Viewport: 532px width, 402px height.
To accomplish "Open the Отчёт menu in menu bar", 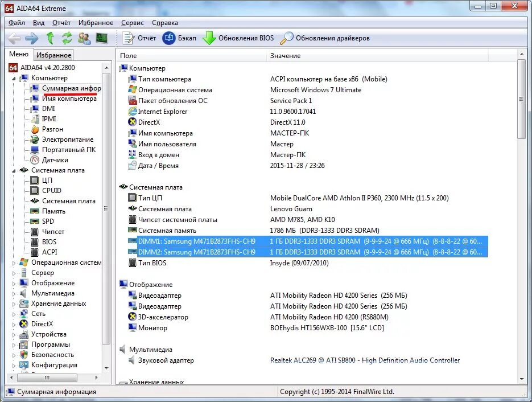I will coord(61,23).
